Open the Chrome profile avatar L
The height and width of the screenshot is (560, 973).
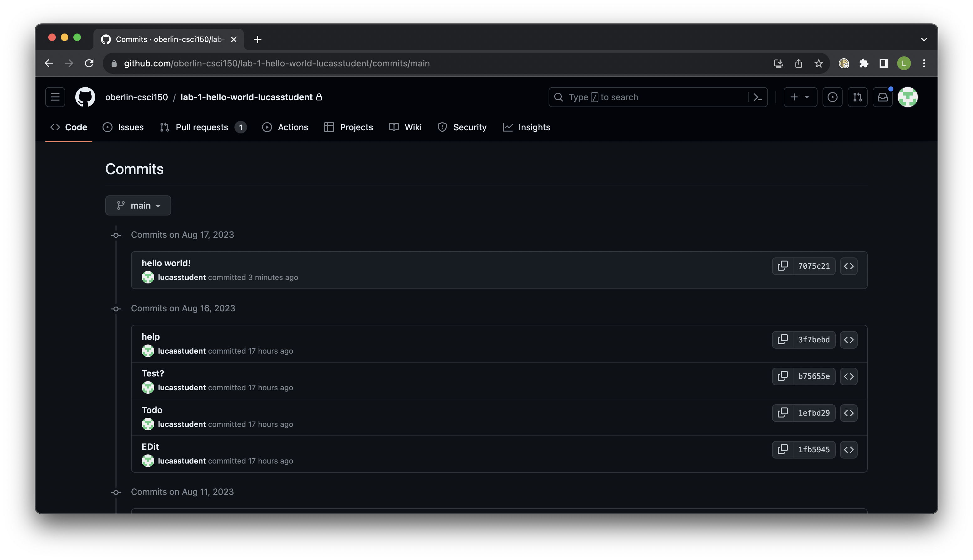[904, 63]
